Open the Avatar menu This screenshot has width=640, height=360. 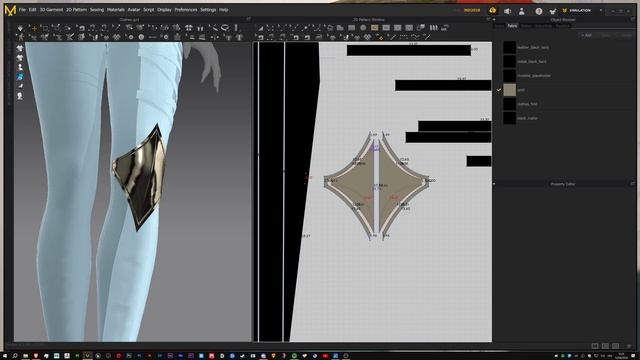point(134,10)
